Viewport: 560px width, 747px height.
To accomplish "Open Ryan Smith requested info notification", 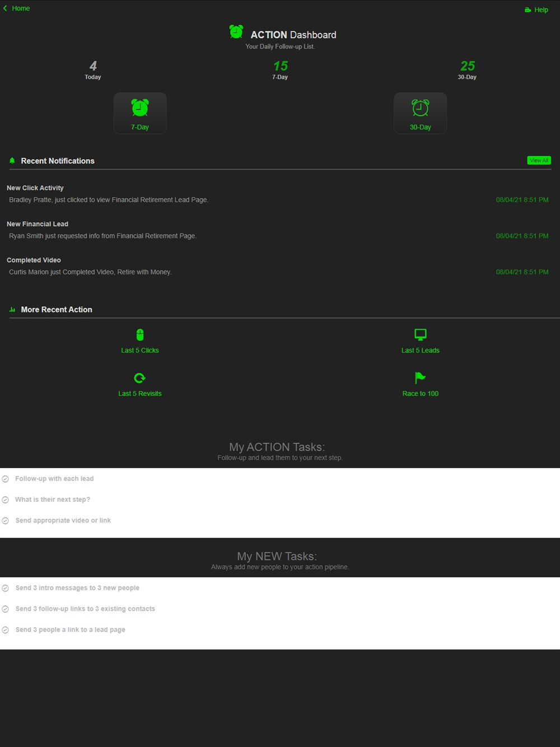I will 102,236.
